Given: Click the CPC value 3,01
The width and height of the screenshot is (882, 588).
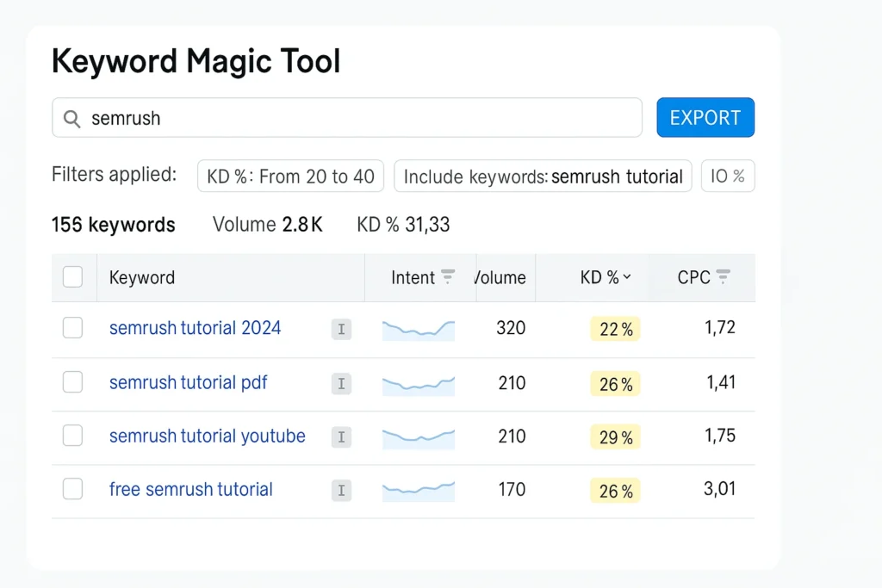Looking at the screenshot, I should 719,488.
